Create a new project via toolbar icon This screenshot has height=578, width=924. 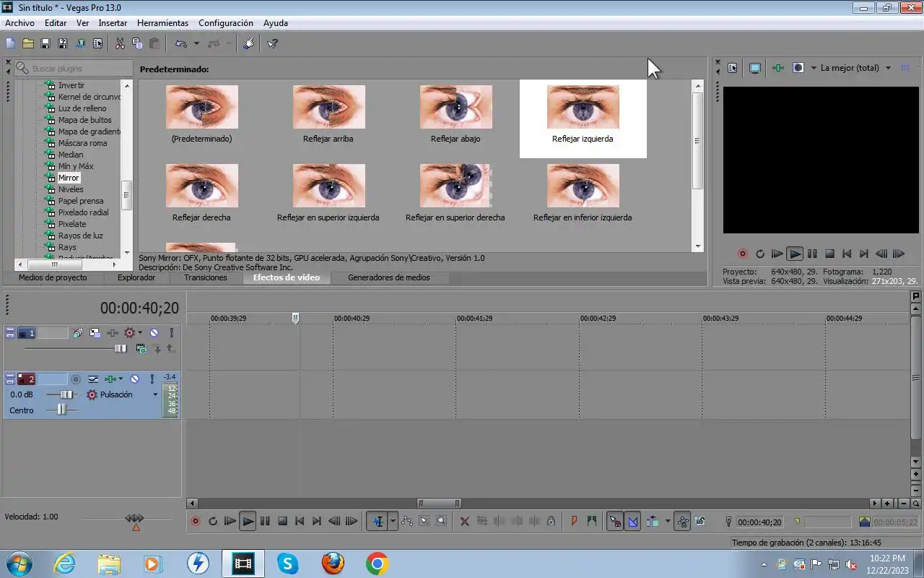(x=10, y=43)
